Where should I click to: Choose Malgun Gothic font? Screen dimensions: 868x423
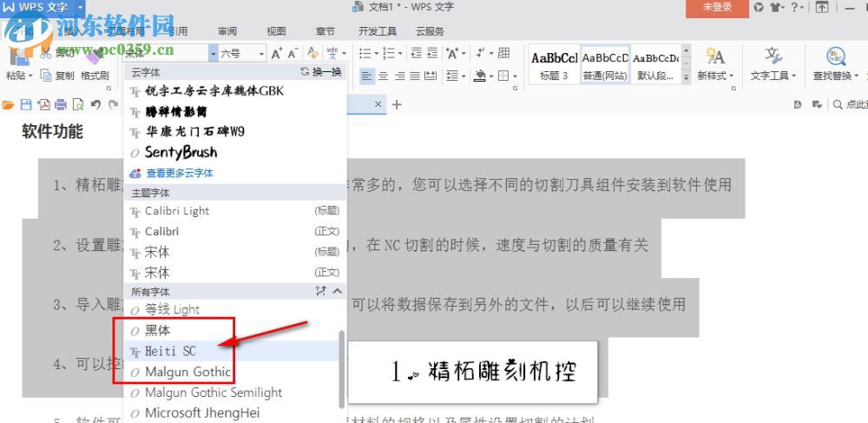(233, 372)
